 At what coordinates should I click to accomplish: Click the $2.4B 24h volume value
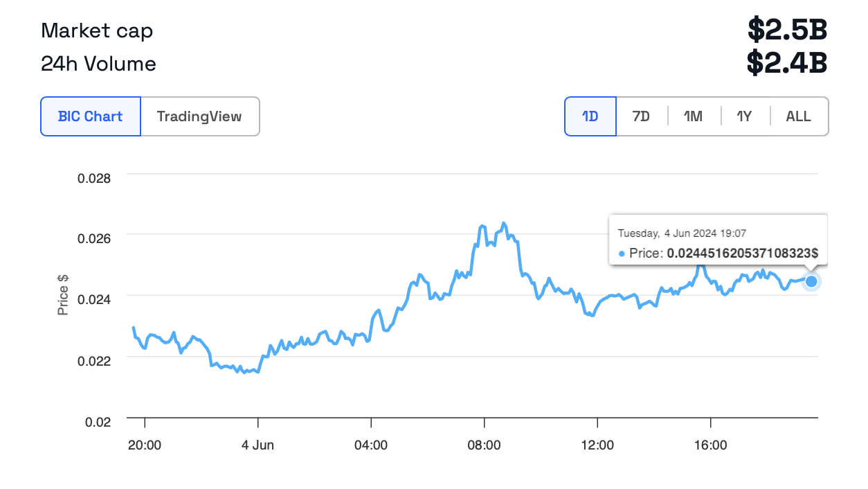787,63
